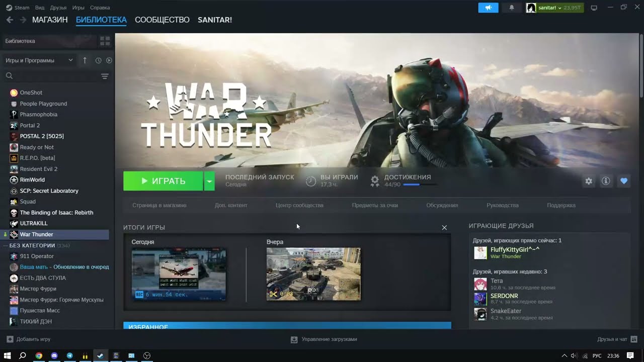Viewport: 644px width, 362px height.
Task: Open the announcements megaphone button
Action: (x=488, y=8)
